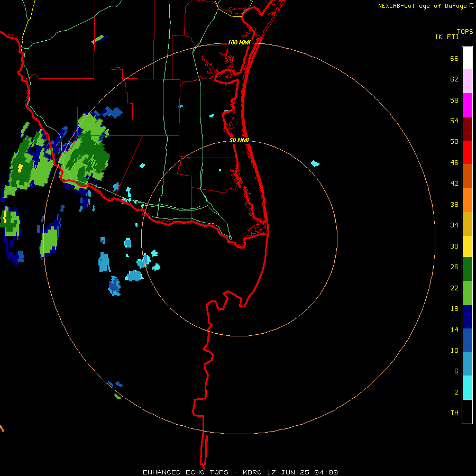476x476 pixels.
Task: Click the legend value 58
Action: click(454, 100)
